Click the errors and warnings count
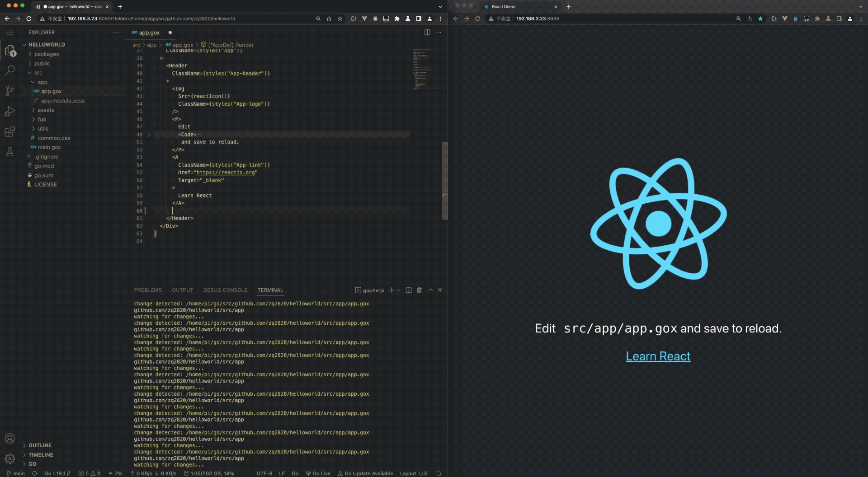 (x=90, y=473)
